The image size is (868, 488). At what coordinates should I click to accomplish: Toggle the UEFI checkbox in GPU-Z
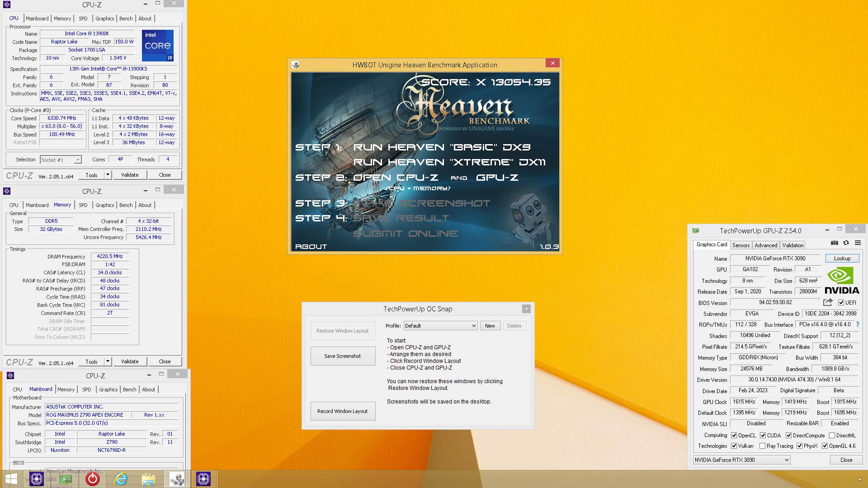(x=841, y=303)
